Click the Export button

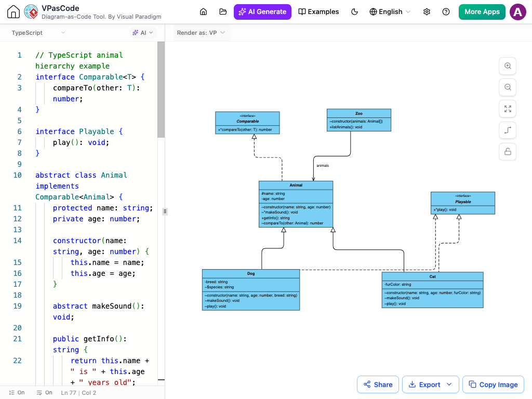[x=424, y=384]
